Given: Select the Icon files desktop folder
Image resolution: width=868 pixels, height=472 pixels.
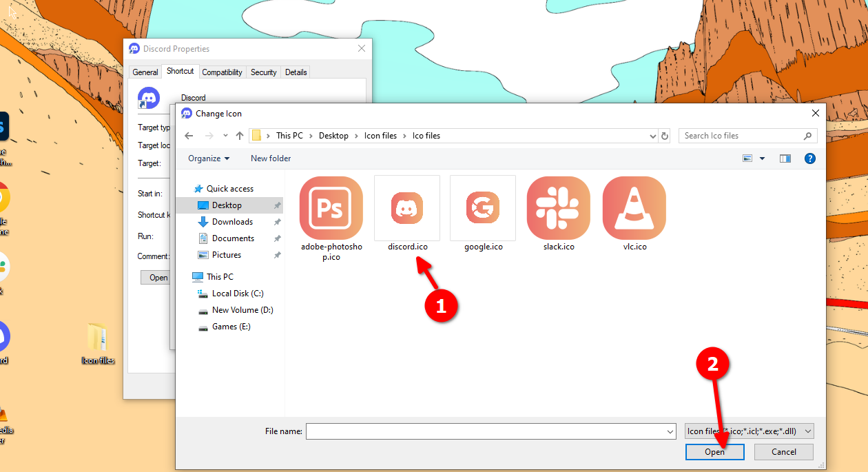Looking at the screenshot, I should (98, 344).
